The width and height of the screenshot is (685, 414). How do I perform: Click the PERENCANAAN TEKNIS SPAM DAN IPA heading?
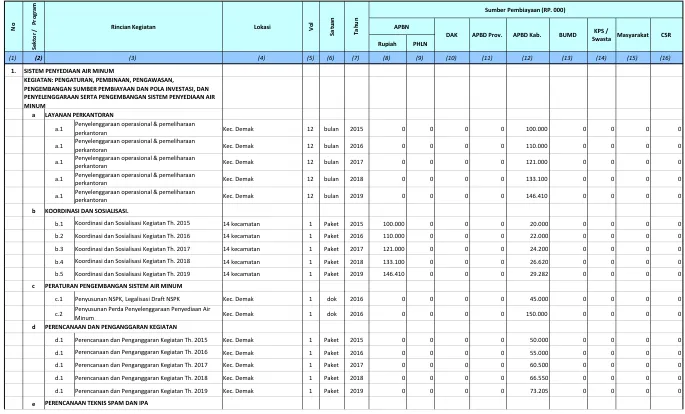[96, 403]
